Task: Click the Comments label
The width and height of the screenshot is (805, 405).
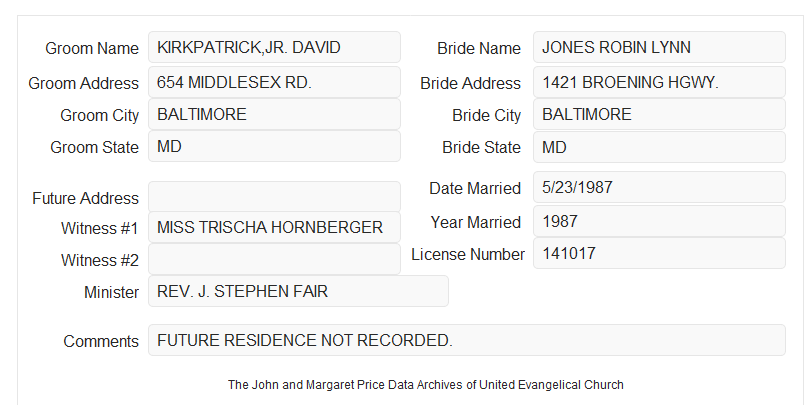Action: tap(101, 341)
